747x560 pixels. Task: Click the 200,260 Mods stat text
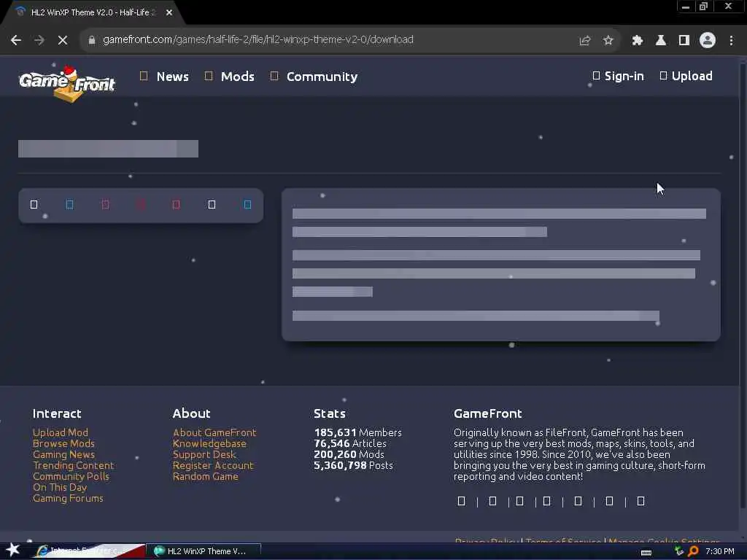click(x=349, y=454)
